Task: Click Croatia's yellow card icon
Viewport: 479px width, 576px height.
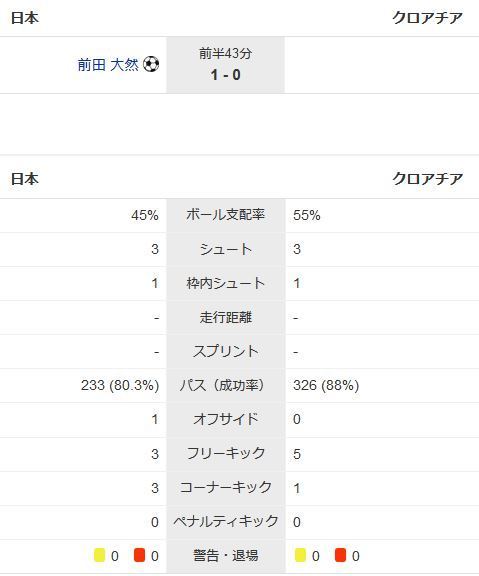Action: (300, 555)
